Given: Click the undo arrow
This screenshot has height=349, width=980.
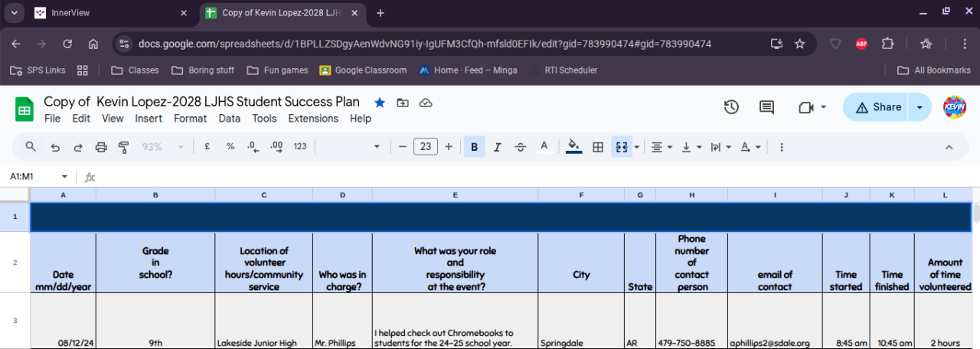Looking at the screenshot, I should 55,147.
